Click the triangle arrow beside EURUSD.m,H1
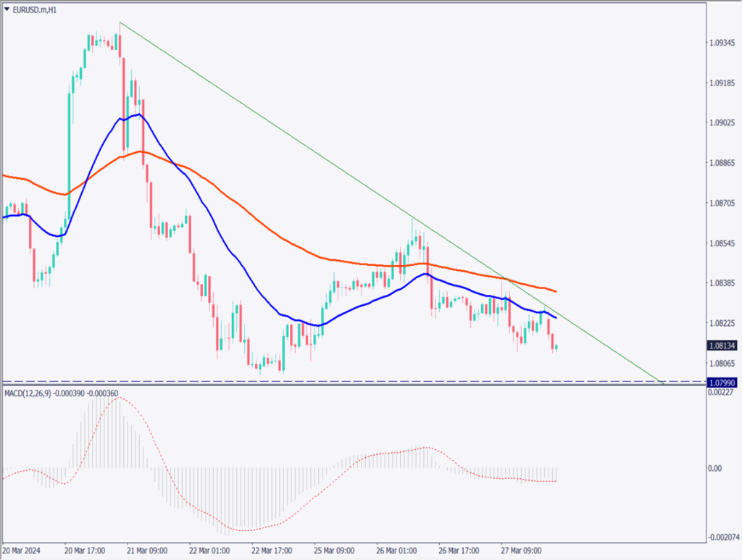 7,10
